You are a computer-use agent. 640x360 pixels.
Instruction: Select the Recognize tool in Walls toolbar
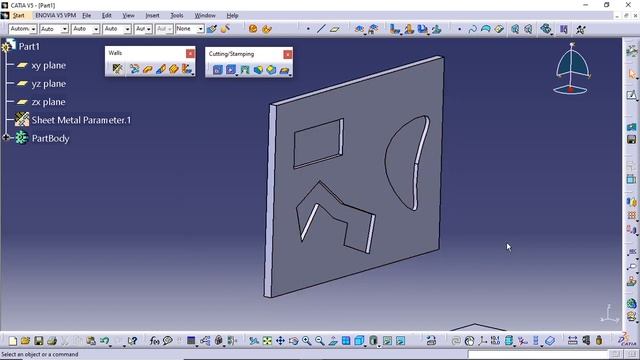point(134,69)
